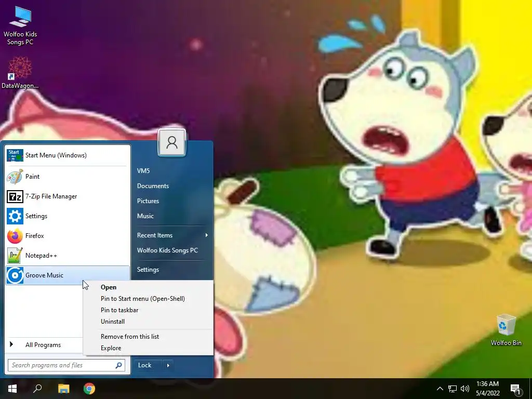Open Wolfoo Kids Songs PC desktop icon
532x399 pixels.
[x=20, y=26]
